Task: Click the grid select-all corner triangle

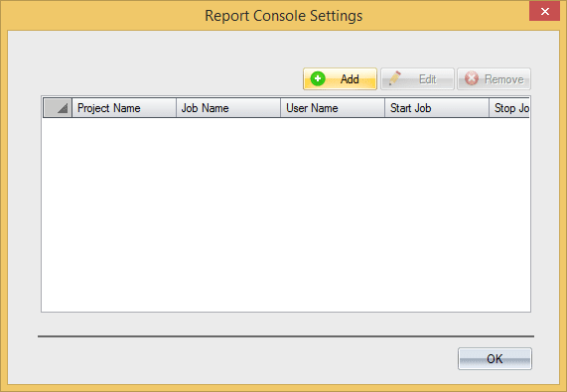Action: point(58,108)
